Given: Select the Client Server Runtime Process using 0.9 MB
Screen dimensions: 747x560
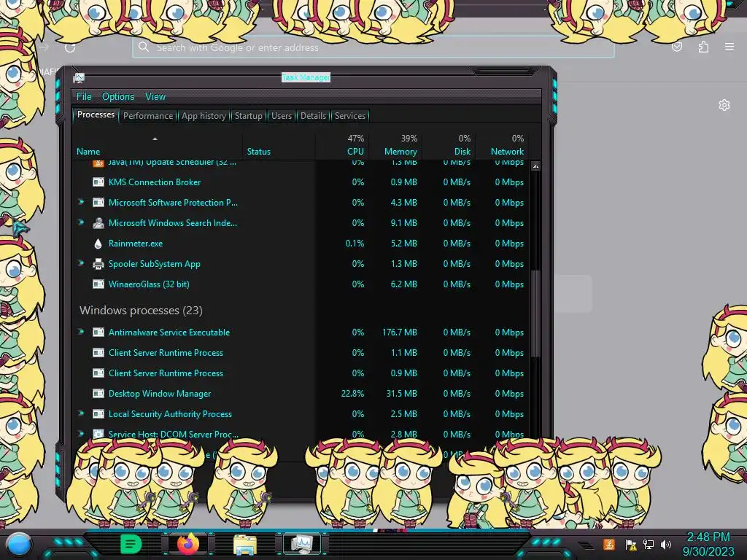Looking at the screenshot, I should 300,373.
